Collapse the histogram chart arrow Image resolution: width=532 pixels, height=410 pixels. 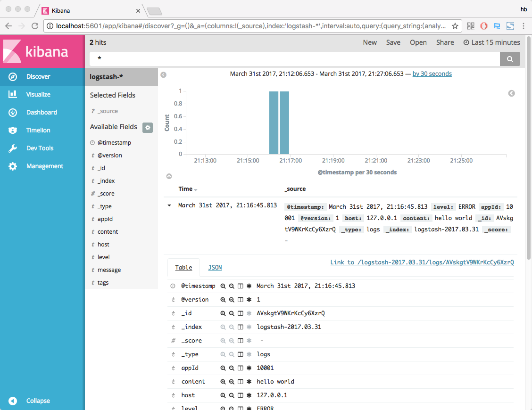[x=169, y=176]
